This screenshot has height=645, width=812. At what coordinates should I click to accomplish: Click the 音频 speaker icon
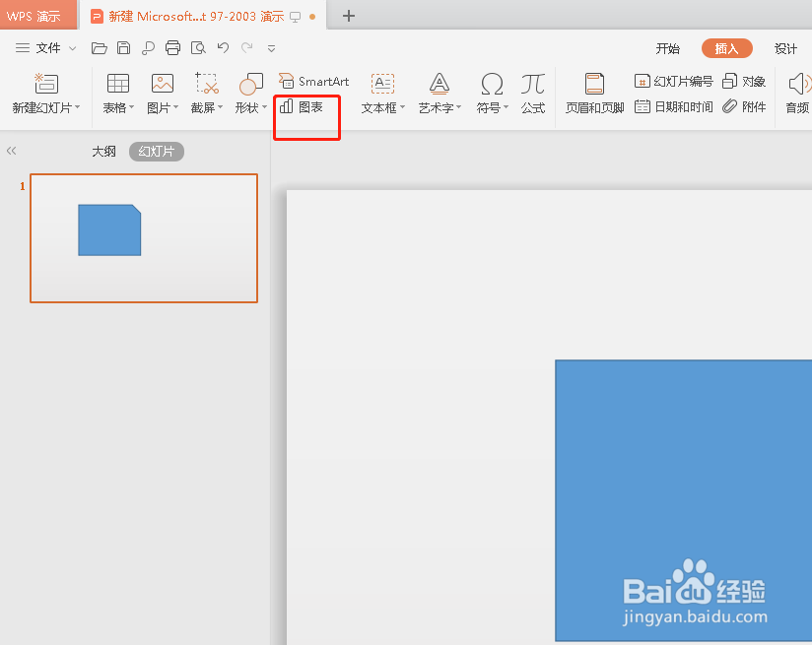point(799,84)
